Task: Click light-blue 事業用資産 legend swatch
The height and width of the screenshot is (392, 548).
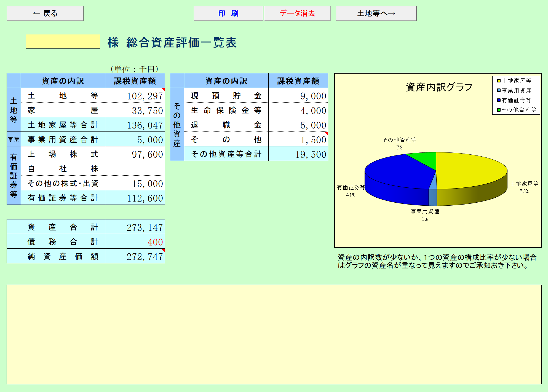Action: pos(499,90)
